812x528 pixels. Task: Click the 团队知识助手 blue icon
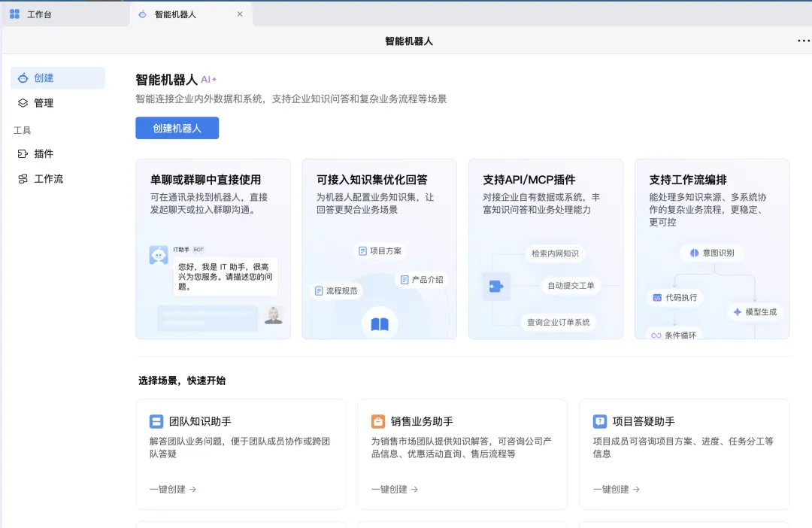156,421
